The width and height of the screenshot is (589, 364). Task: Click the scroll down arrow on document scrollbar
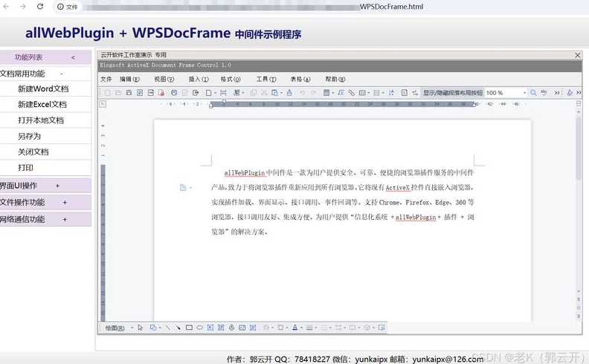pyautogui.click(x=579, y=291)
